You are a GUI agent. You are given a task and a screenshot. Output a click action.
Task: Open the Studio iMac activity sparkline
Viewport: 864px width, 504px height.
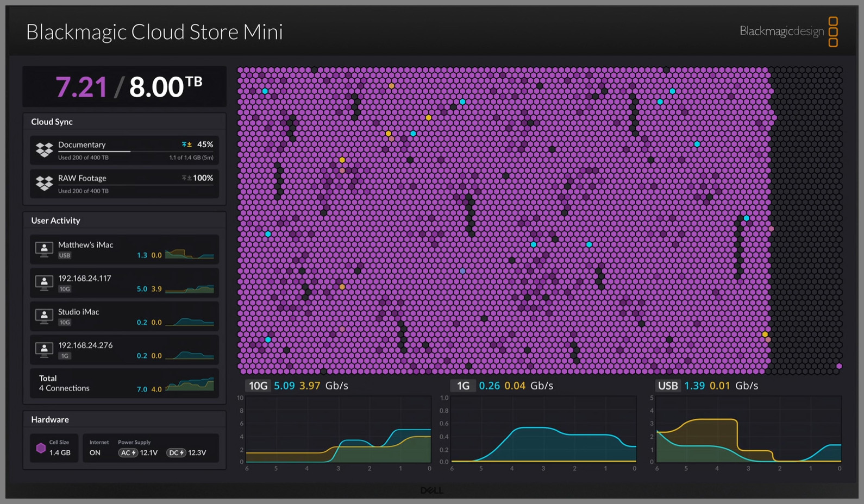click(x=190, y=321)
